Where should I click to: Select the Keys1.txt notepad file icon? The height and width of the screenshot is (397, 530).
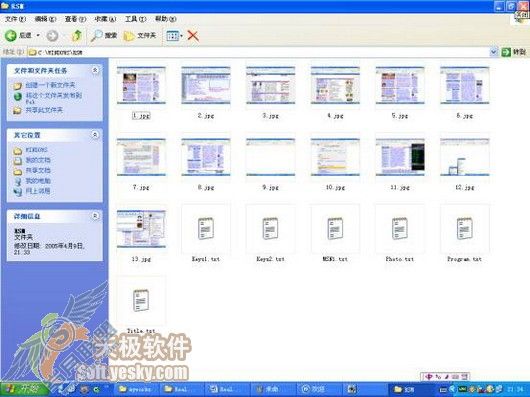coord(206,229)
